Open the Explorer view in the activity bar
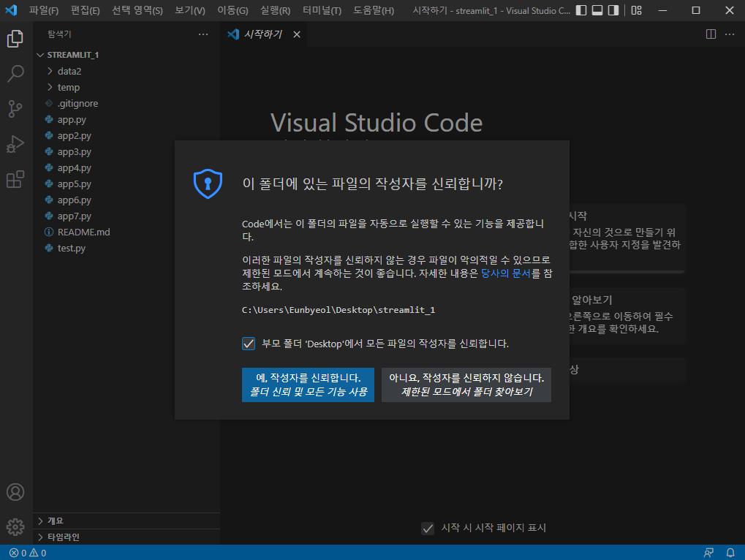 [15, 39]
